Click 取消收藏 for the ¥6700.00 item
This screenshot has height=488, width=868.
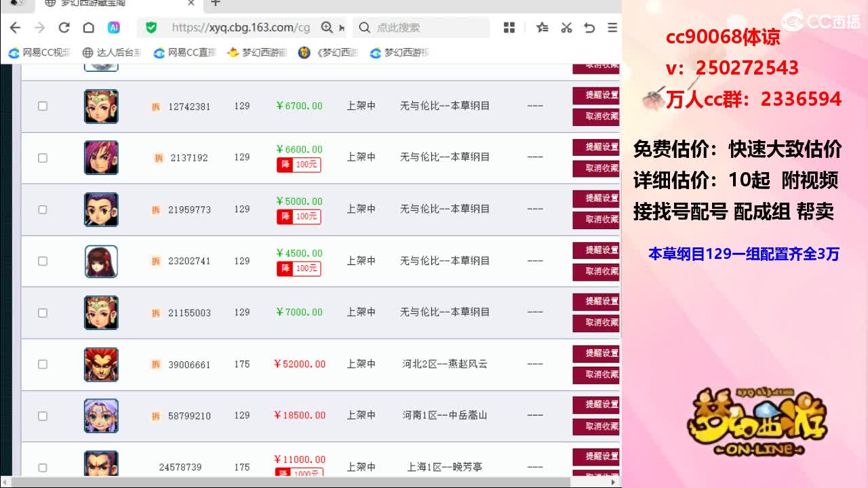596,117
